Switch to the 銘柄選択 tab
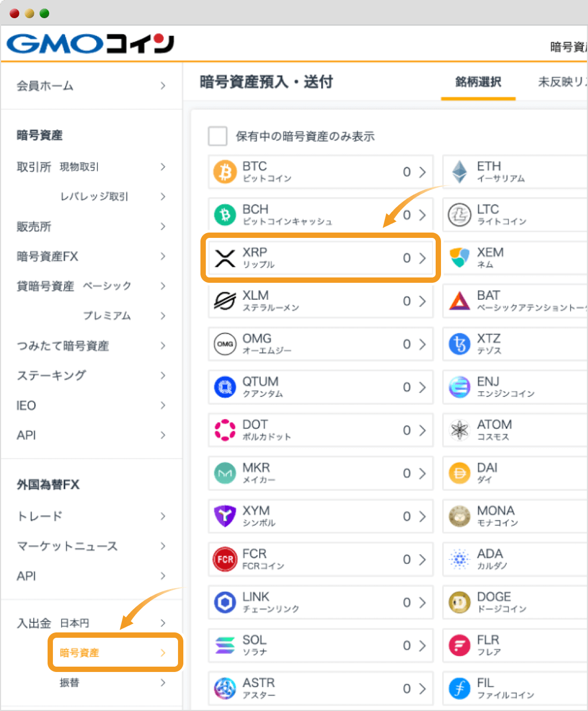Image resolution: width=588 pixels, height=711 pixels. point(478,82)
